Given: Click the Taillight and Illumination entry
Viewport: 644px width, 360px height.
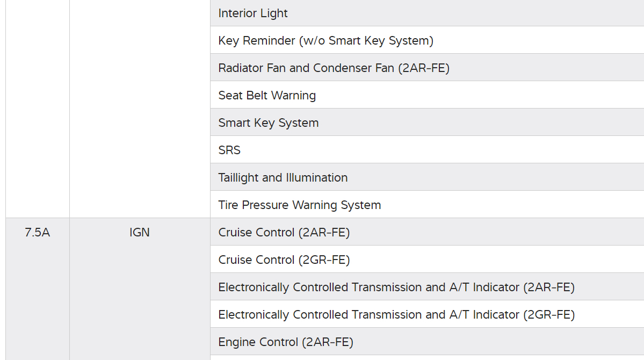Looking at the screenshot, I should click(283, 178).
